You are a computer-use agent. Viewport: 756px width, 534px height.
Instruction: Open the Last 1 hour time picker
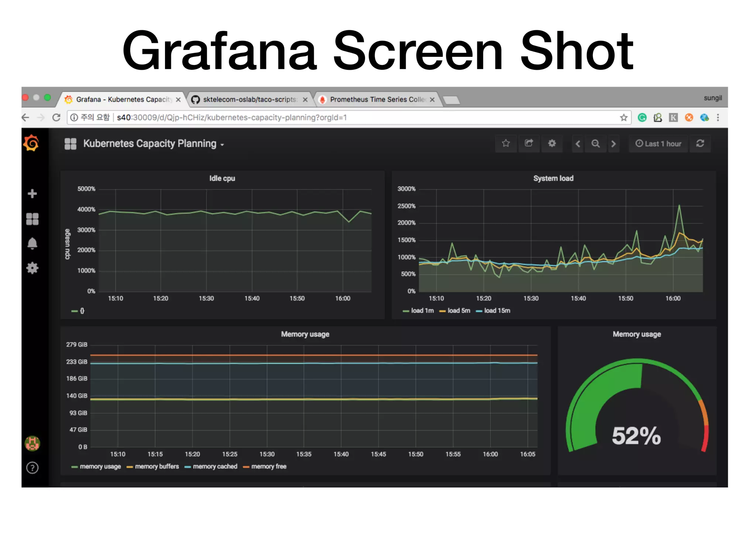point(658,144)
